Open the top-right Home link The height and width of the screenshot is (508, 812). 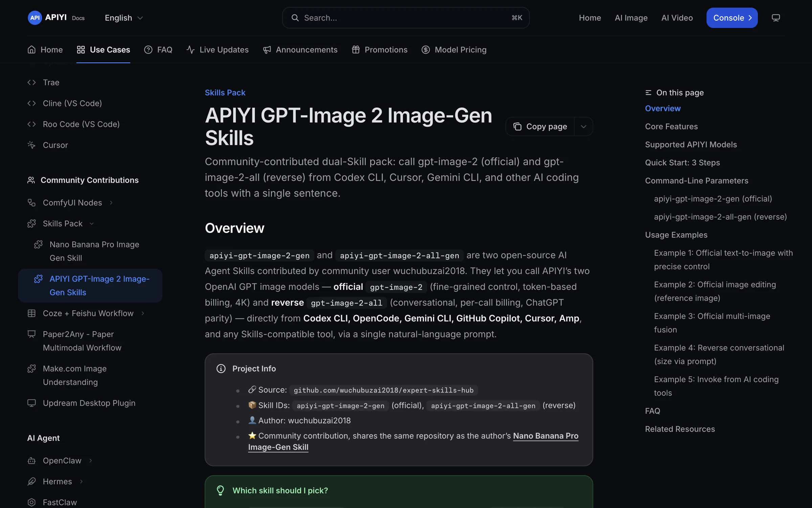(x=590, y=18)
